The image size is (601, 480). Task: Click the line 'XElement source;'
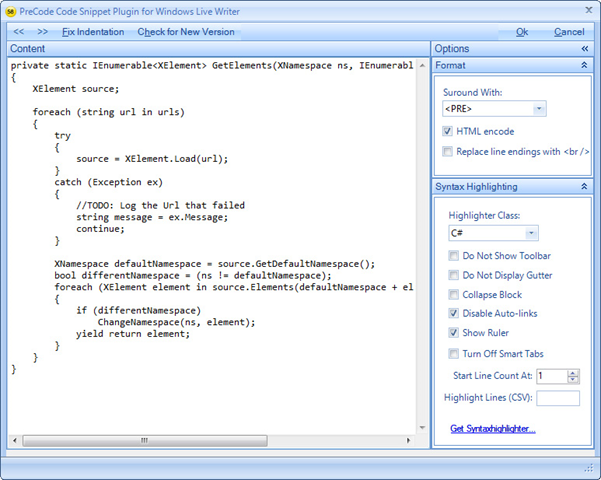[76, 89]
